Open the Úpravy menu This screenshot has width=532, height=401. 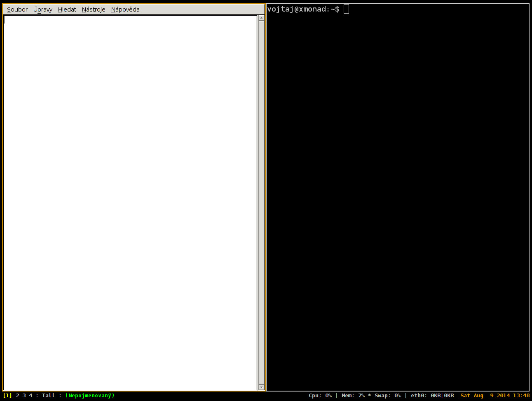point(43,9)
